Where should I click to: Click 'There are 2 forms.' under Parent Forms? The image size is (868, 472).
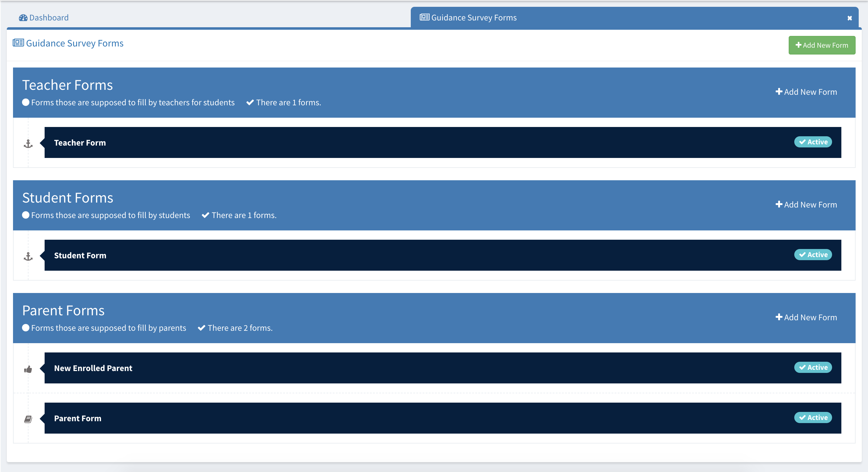point(240,328)
